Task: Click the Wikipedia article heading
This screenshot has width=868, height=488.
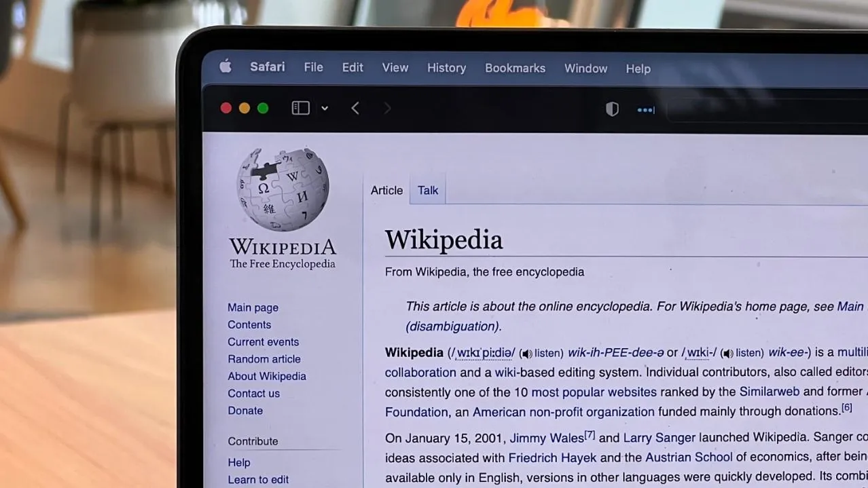Action: (444, 240)
